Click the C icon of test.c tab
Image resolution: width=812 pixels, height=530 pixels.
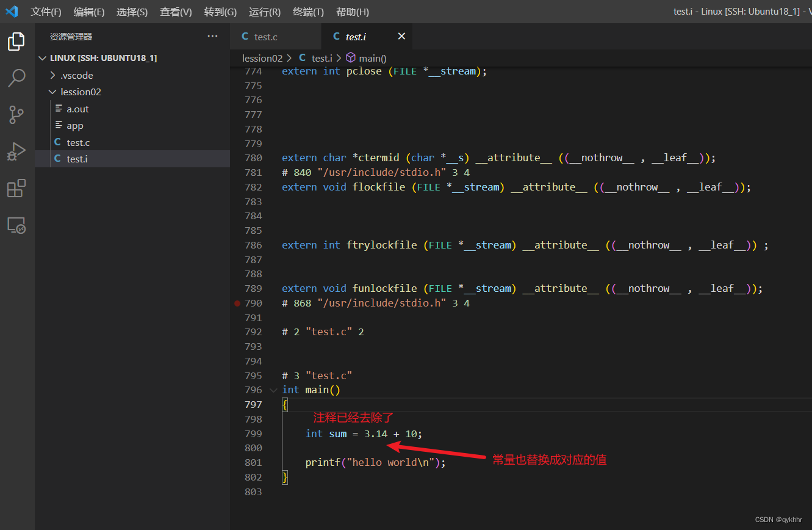245,37
